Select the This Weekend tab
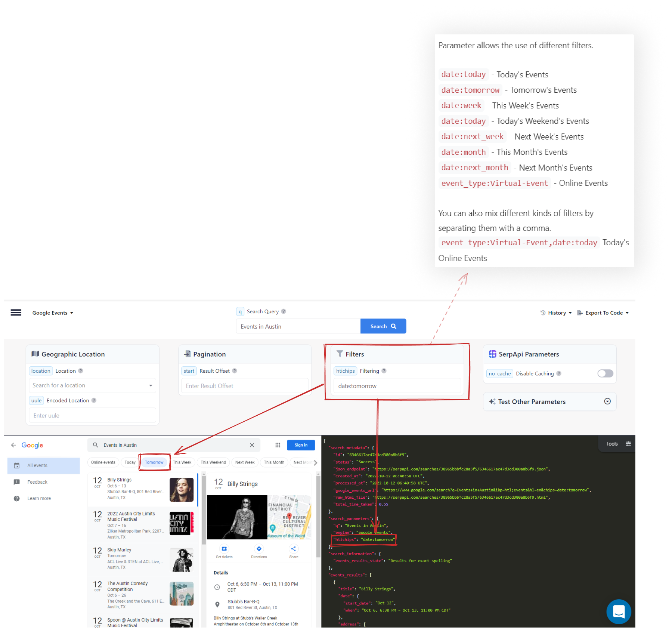The width and height of the screenshot is (672, 631). point(213,462)
